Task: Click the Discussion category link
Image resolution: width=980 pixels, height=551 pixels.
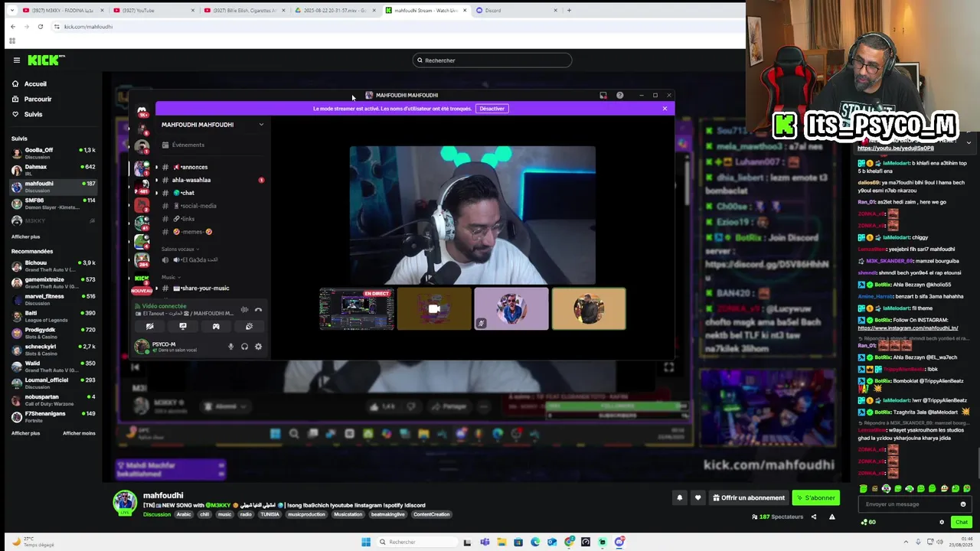Action: click(157, 514)
